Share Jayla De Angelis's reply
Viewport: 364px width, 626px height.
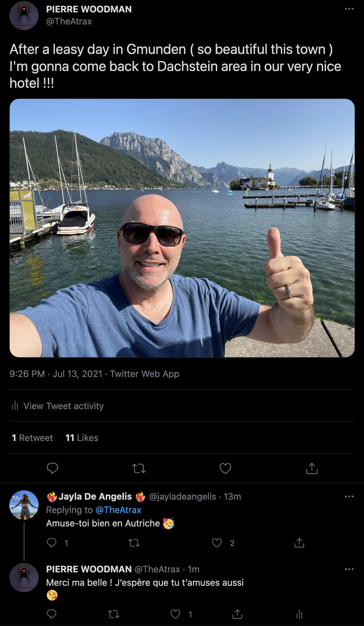pos(299,543)
